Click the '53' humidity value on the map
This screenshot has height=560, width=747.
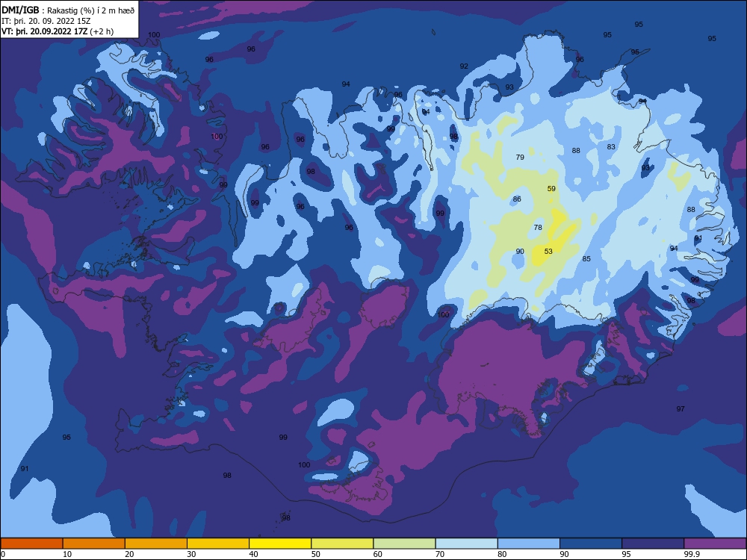pos(548,252)
